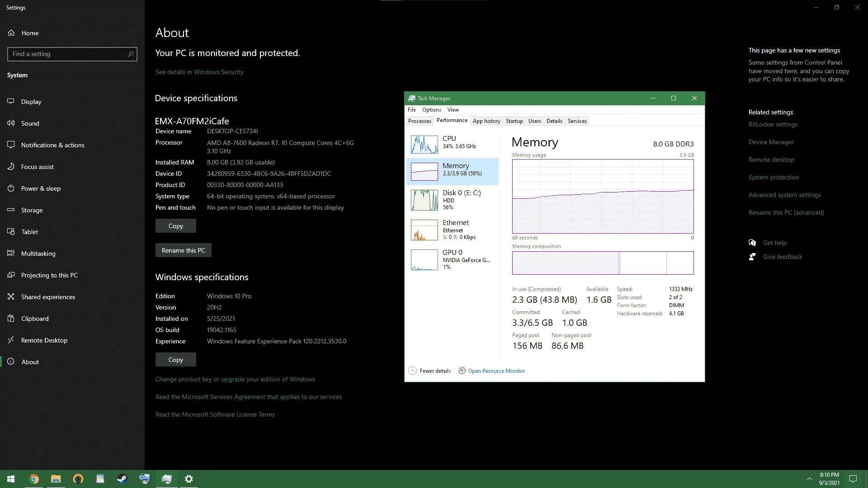The width and height of the screenshot is (868, 488).
Task: Click the magnifier icon in Find a setting
Action: tap(131, 54)
